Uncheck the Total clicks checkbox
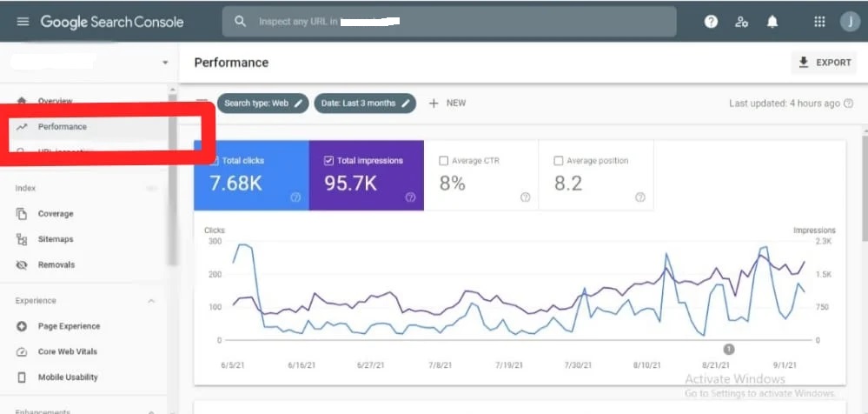Screen dimensions: 868x414 point(214,161)
